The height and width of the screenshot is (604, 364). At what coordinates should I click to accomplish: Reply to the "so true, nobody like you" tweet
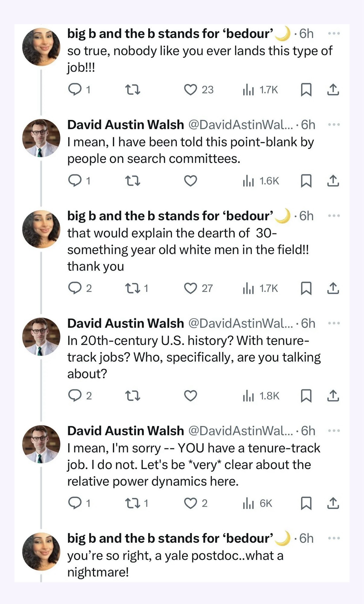click(74, 90)
